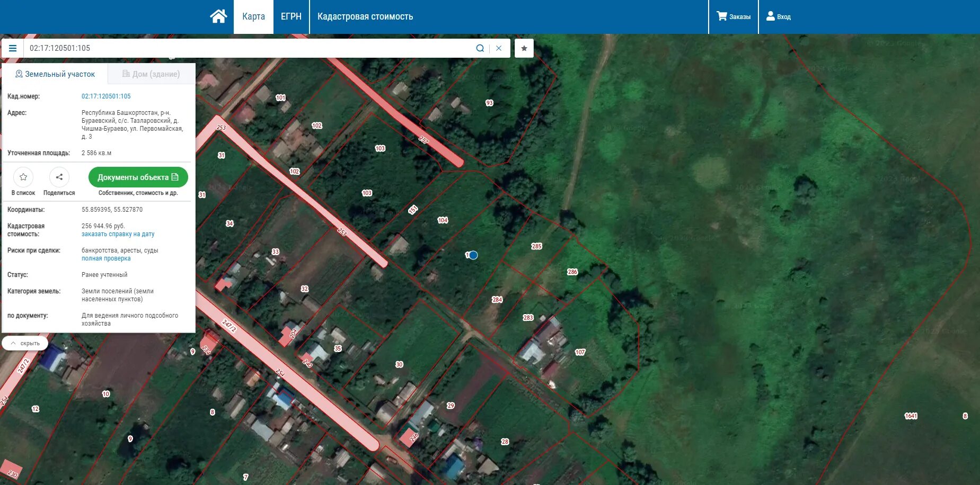Switch to the Дом (здание) tab
The height and width of the screenshot is (485, 980).
pyautogui.click(x=152, y=74)
